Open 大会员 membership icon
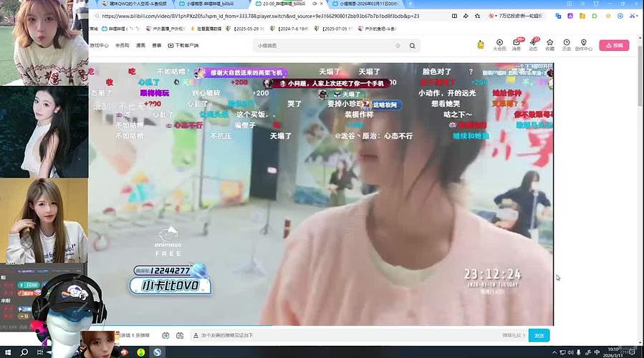 (x=499, y=44)
